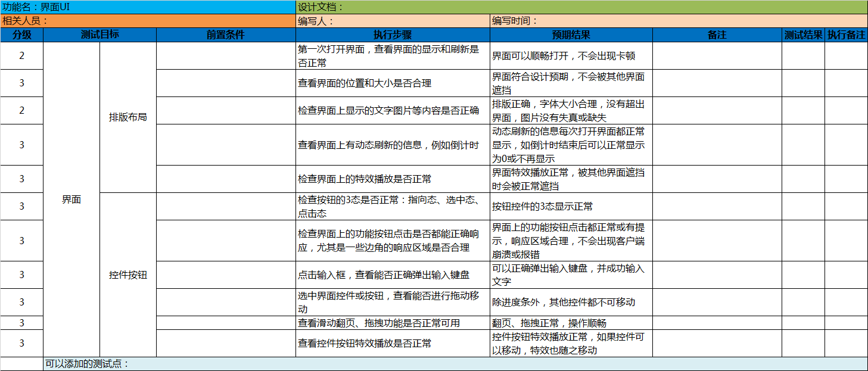The height and width of the screenshot is (371, 868).
Task: Select the 预期结果 column header
Action: click(571, 35)
